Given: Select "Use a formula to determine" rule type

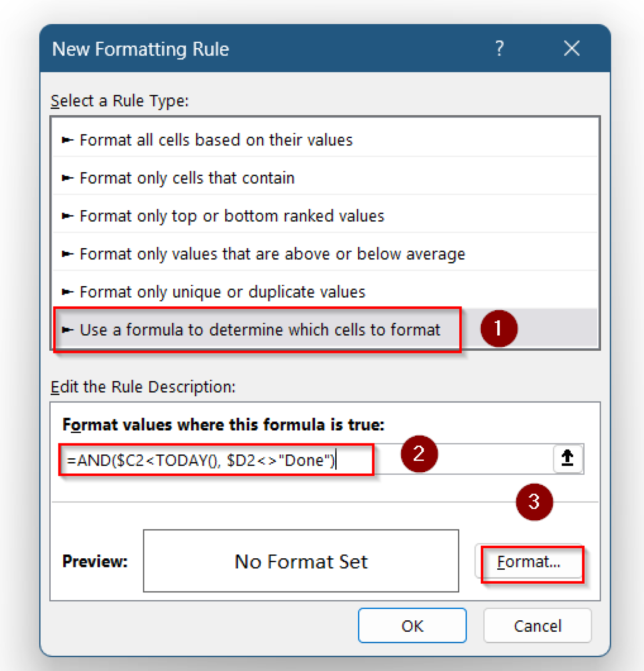Looking at the screenshot, I should click(260, 330).
